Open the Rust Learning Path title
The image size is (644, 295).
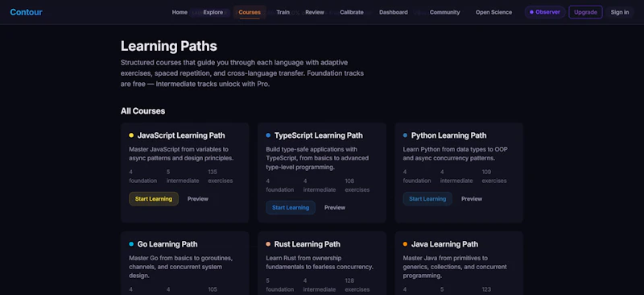click(308, 244)
